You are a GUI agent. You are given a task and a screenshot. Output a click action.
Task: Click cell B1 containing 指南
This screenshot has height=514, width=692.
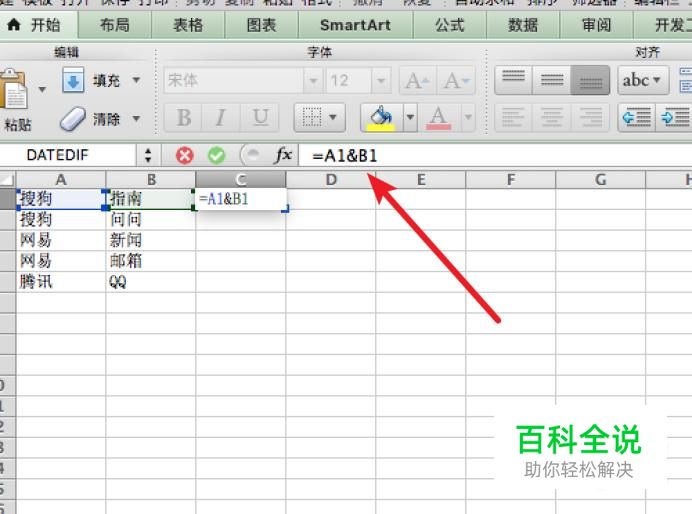click(151, 199)
